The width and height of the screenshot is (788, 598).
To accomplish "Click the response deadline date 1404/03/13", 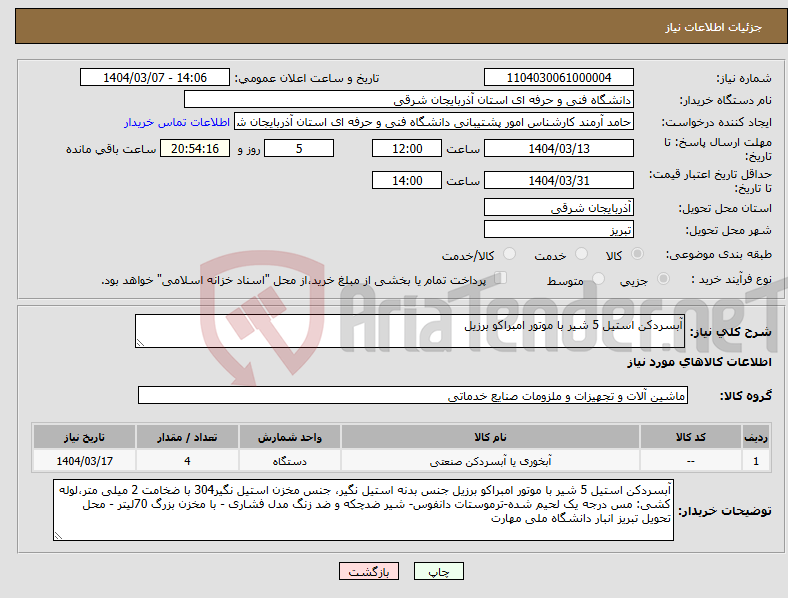I will coord(558,148).
